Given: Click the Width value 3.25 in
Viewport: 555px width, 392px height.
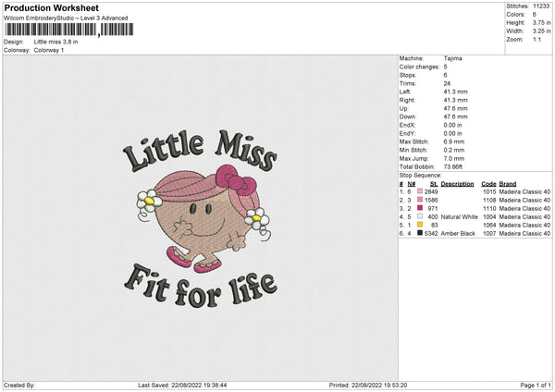Looking at the screenshot, I should (541, 31).
